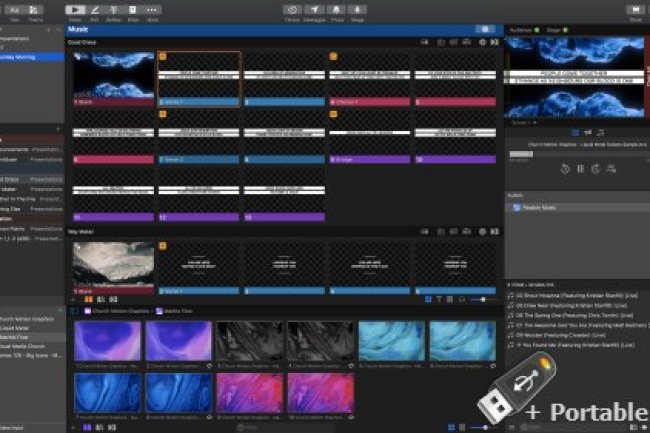The image size is (650, 433).
Task: Select the Verse 2 slide in Good Grace
Action: [x=199, y=137]
